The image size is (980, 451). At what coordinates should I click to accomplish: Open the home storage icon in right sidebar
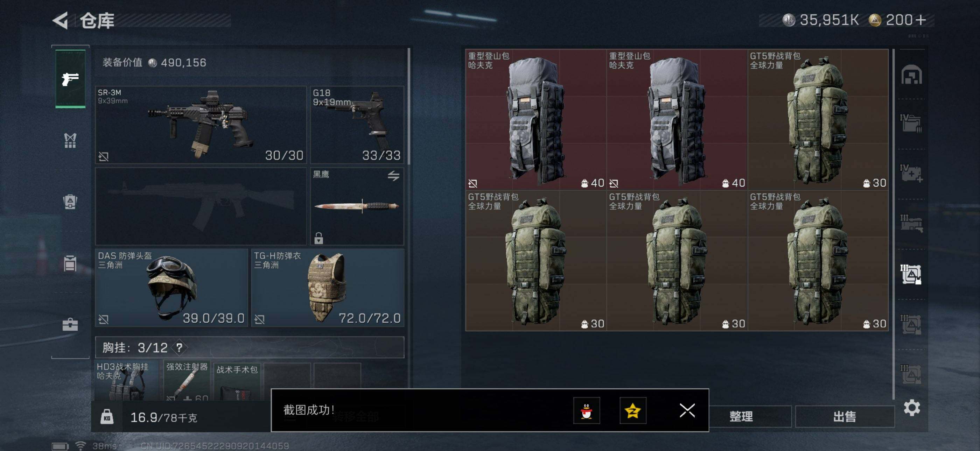click(x=911, y=75)
